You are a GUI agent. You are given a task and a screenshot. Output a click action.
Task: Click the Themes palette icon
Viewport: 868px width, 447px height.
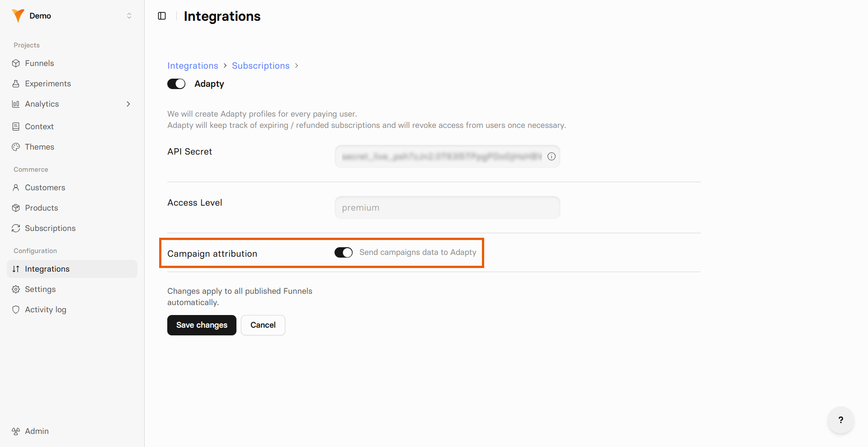16,147
